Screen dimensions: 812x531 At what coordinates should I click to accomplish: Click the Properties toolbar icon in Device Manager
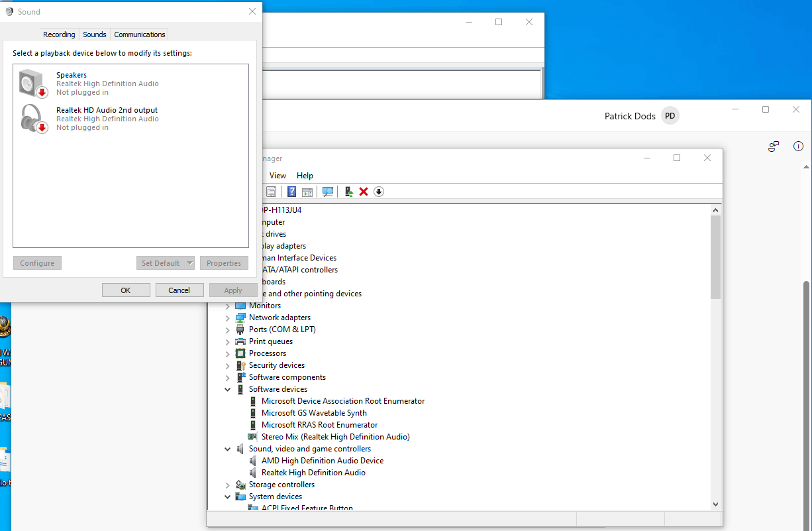[x=271, y=192]
